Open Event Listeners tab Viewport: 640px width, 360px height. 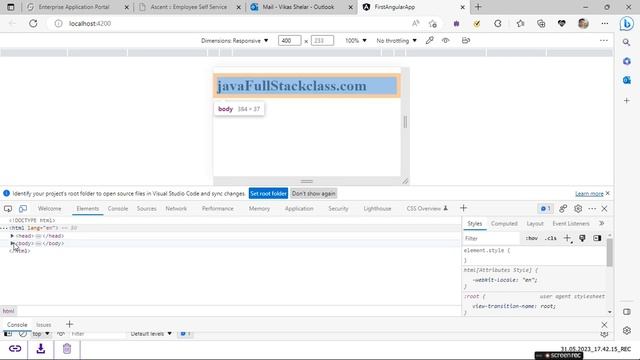pos(571,224)
